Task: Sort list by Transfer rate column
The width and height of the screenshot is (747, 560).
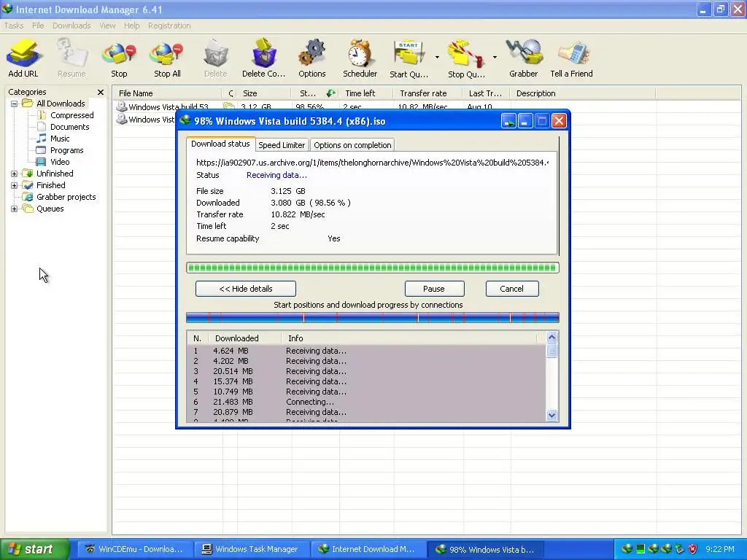Action: point(427,93)
